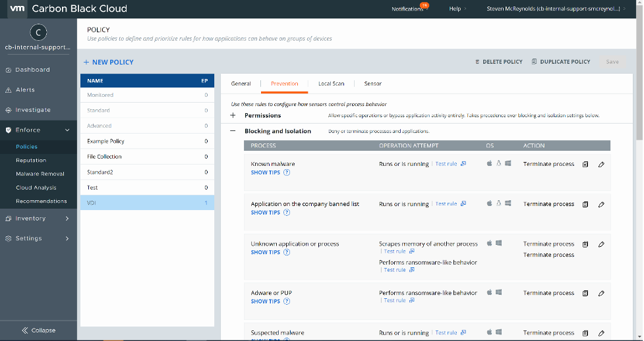The image size is (644, 341).
Task: Go to Investigate in the sidebar
Action: (33, 110)
